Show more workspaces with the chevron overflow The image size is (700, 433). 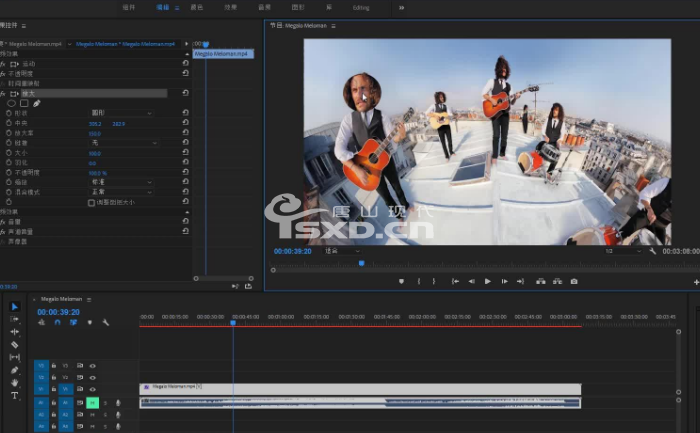coord(401,8)
